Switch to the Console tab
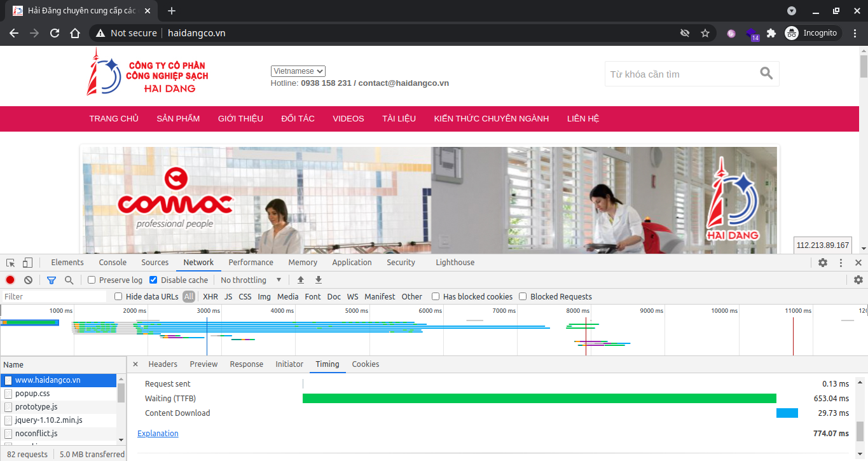Screen dimensions: 868x461 (113, 263)
